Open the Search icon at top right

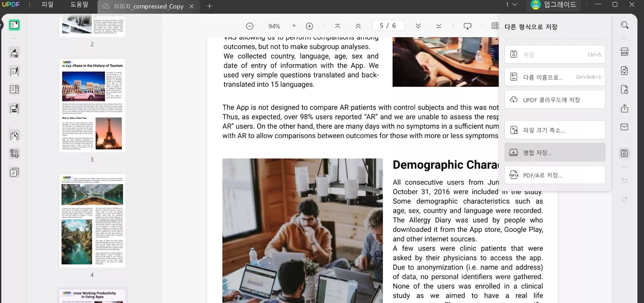(x=625, y=25)
